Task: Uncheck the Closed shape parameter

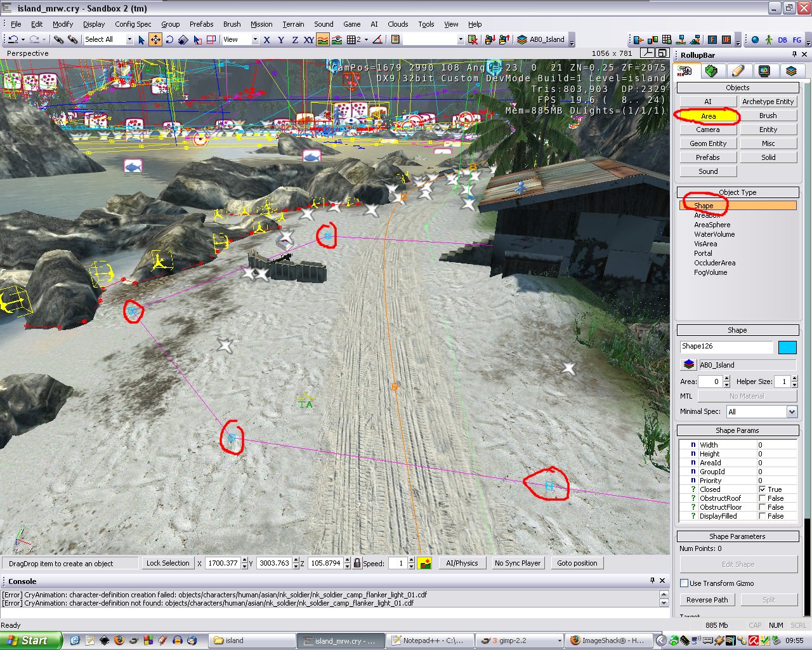Action: (763, 489)
